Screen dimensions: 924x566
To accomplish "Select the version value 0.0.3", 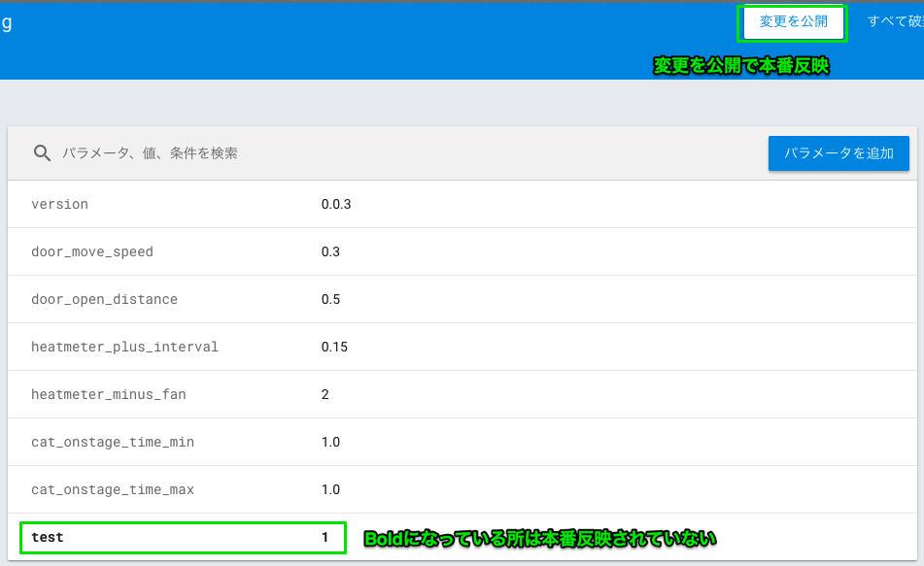I will tap(336, 205).
